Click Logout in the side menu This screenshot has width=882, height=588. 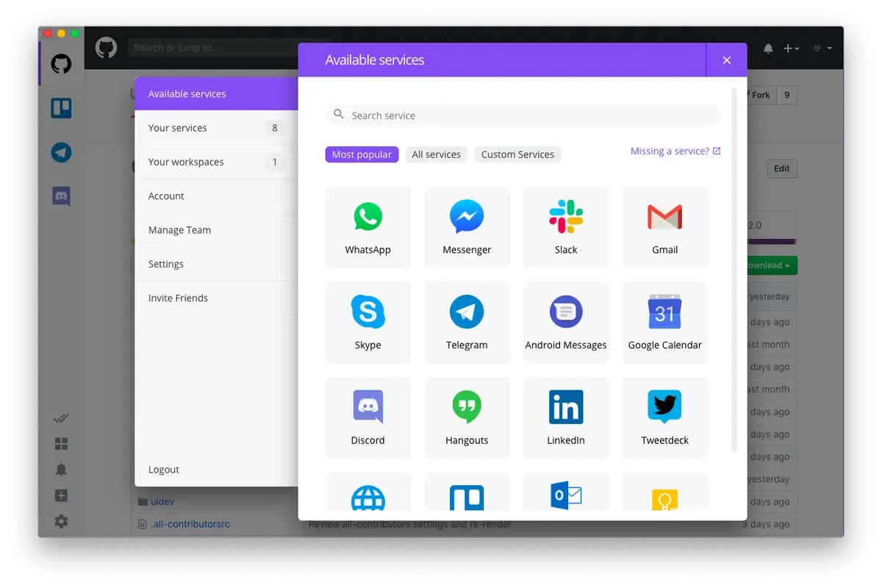(x=164, y=470)
